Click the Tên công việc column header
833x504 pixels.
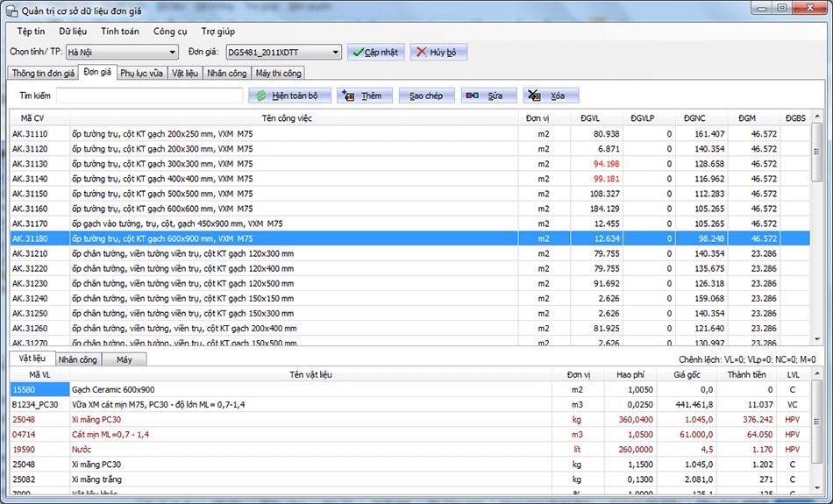pos(286,117)
